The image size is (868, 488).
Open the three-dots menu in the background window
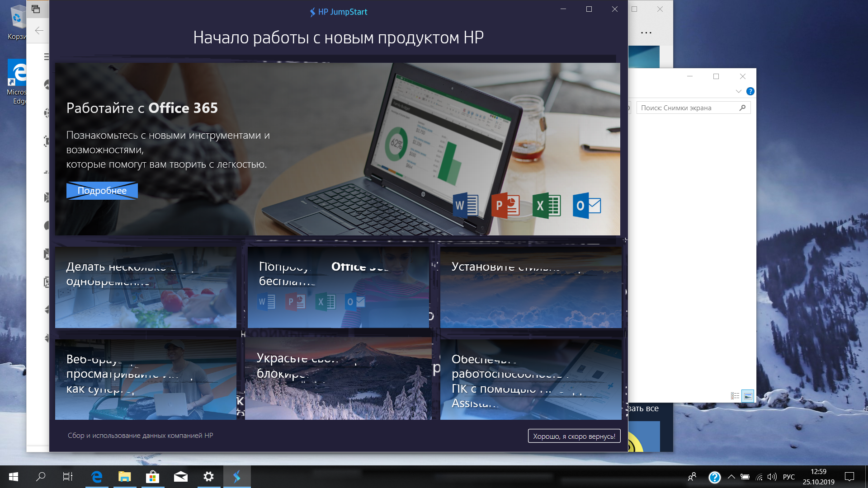(x=646, y=33)
